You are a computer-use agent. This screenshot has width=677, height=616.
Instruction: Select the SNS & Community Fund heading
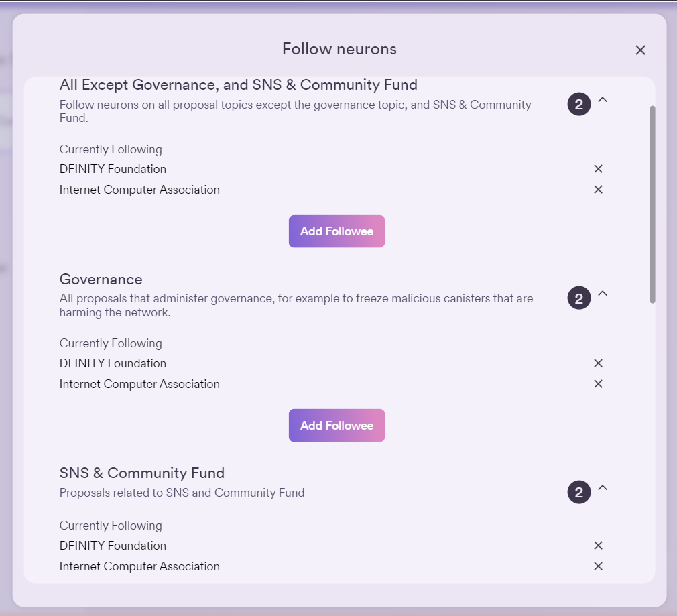pyautogui.click(x=142, y=473)
